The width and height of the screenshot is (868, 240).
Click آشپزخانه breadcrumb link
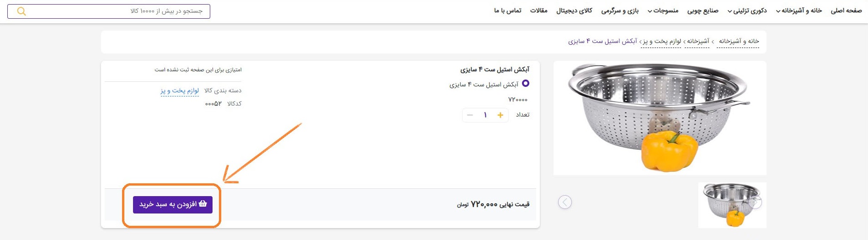tap(698, 41)
